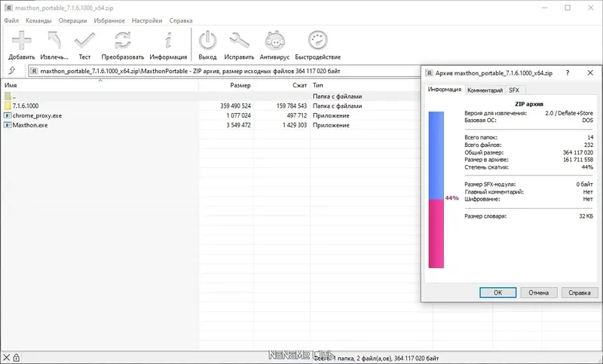Run the Тест archive check icon
This screenshot has width=603, height=364.
84,41
